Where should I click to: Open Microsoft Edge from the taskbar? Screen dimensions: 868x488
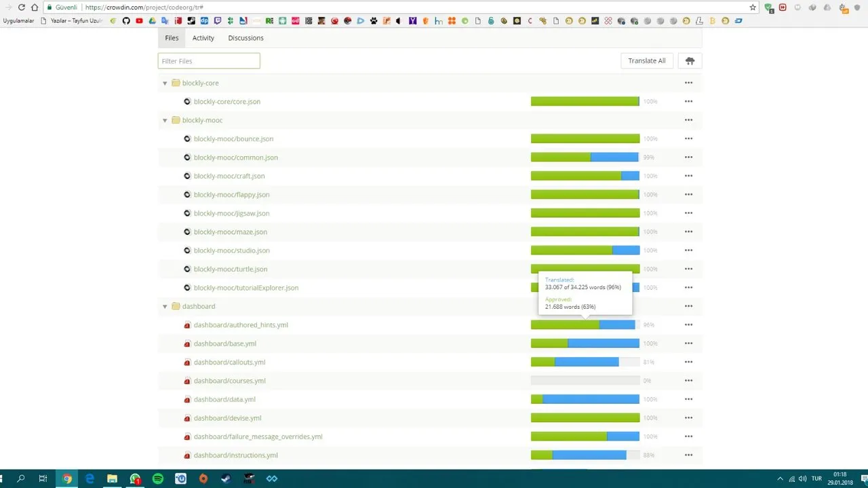click(x=90, y=478)
